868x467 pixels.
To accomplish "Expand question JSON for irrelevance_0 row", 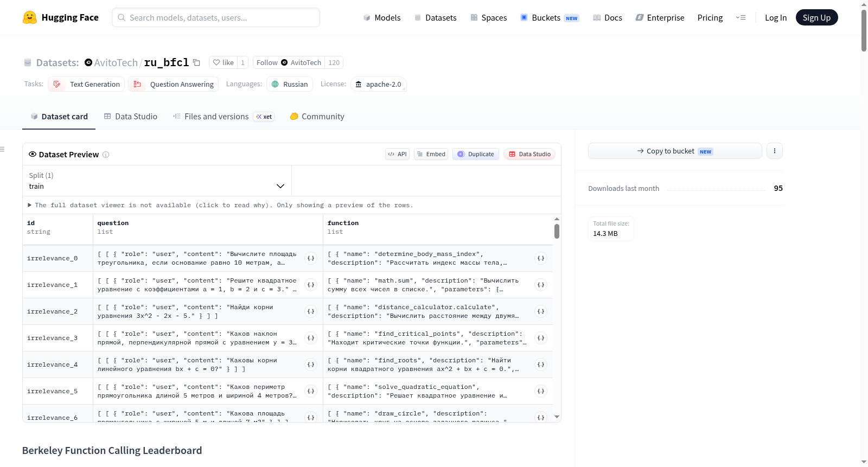I will tap(311, 258).
